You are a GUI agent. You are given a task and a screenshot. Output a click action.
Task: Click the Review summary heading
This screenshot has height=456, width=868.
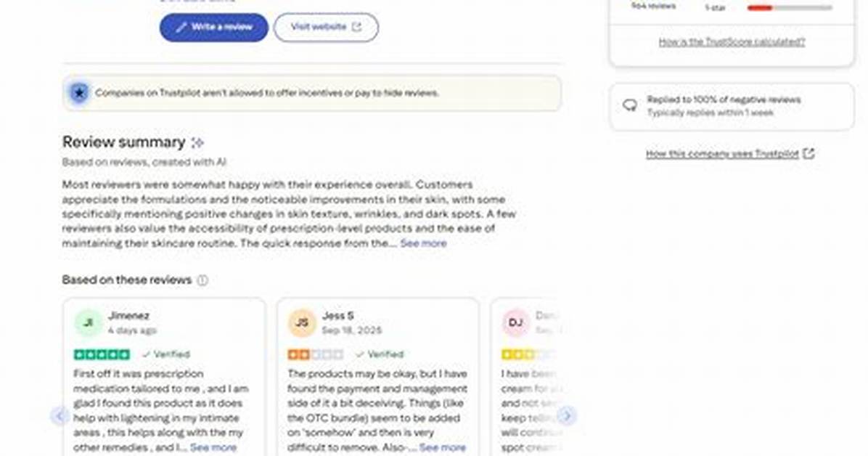(123, 142)
